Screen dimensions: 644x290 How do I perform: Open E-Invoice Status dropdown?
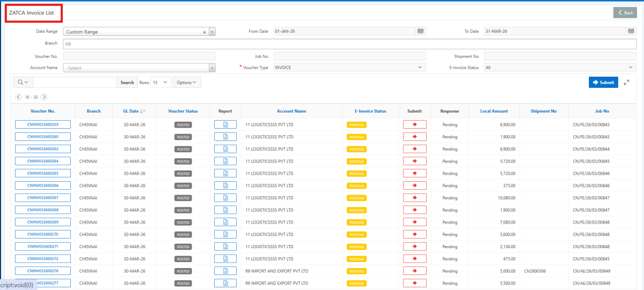(x=560, y=68)
